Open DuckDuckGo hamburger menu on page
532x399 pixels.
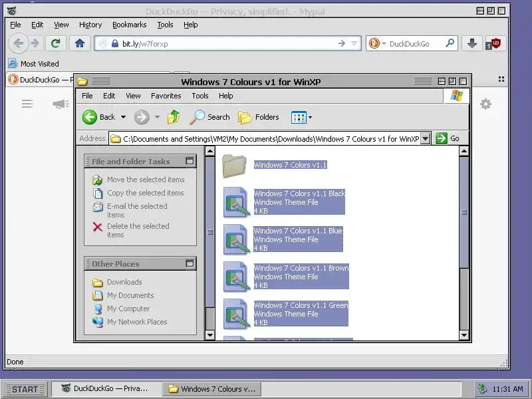[x=27, y=104]
